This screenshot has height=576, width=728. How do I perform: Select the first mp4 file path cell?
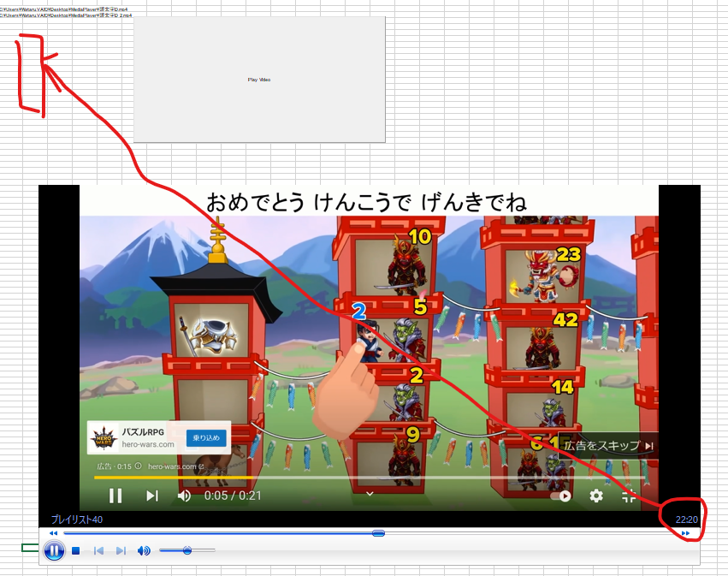[64, 9]
